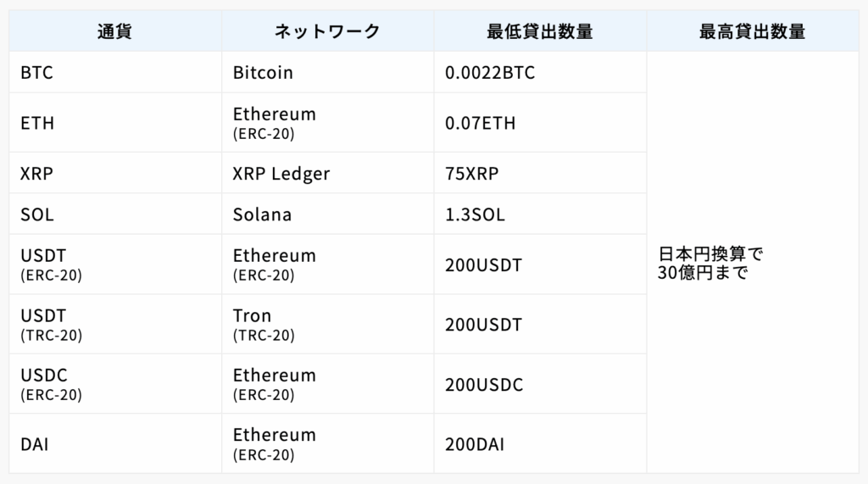Click the ネットワーク column header
Viewport: 868px width, 484px height.
pyautogui.click(x=327, y=32)
